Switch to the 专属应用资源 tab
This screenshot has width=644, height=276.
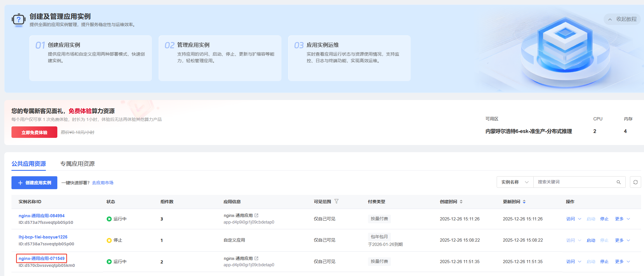[x=77, y=164]
